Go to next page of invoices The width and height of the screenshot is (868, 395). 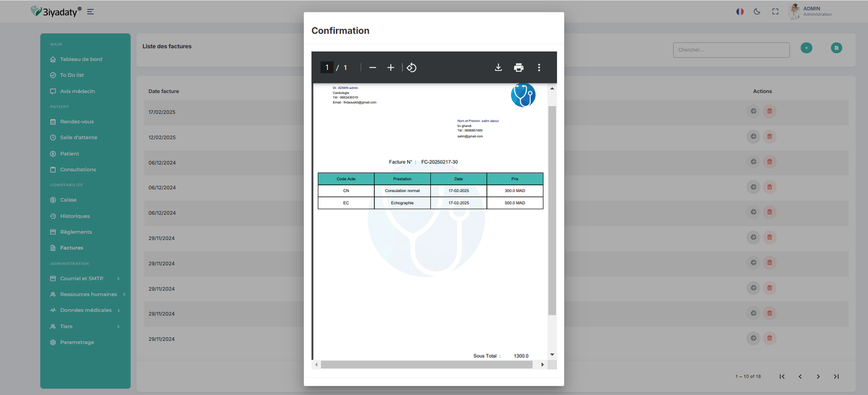[x=818, y=377]
